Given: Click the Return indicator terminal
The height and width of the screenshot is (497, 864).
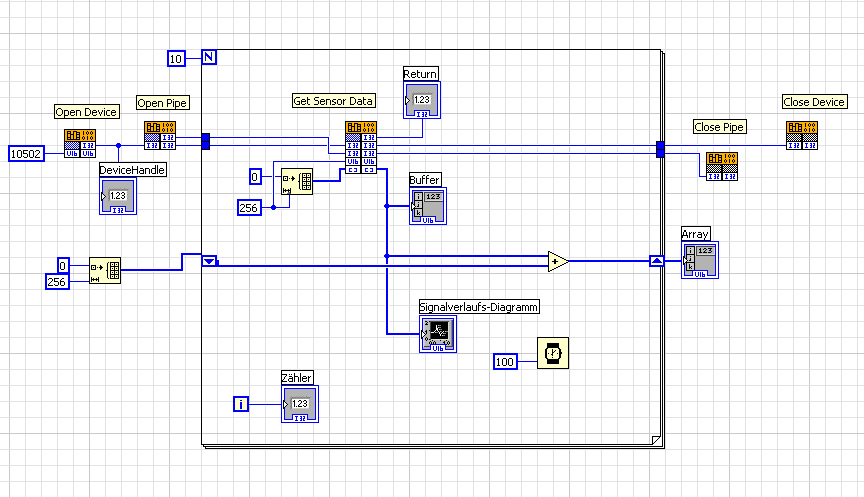Looking at the screenshot, I should [x=422, y=100].
